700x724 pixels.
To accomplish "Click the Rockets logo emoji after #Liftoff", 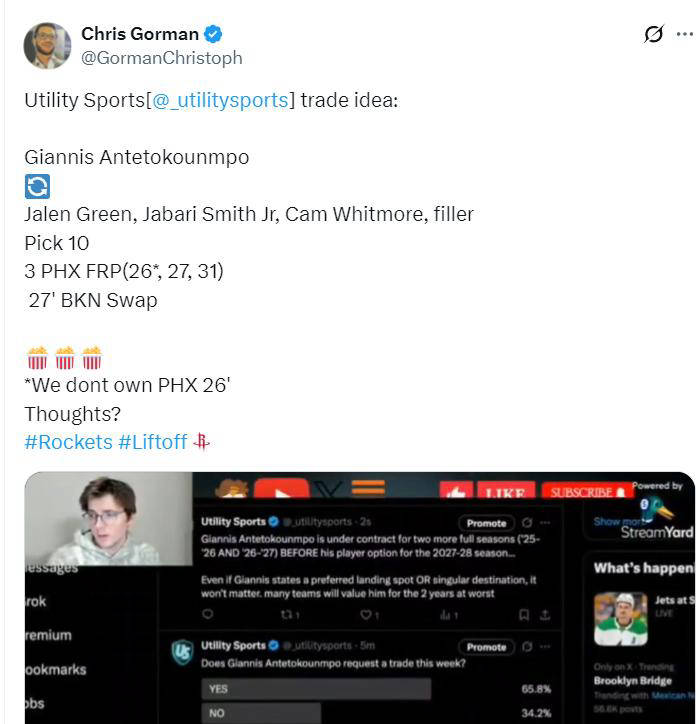I will [x=201, y=441].
